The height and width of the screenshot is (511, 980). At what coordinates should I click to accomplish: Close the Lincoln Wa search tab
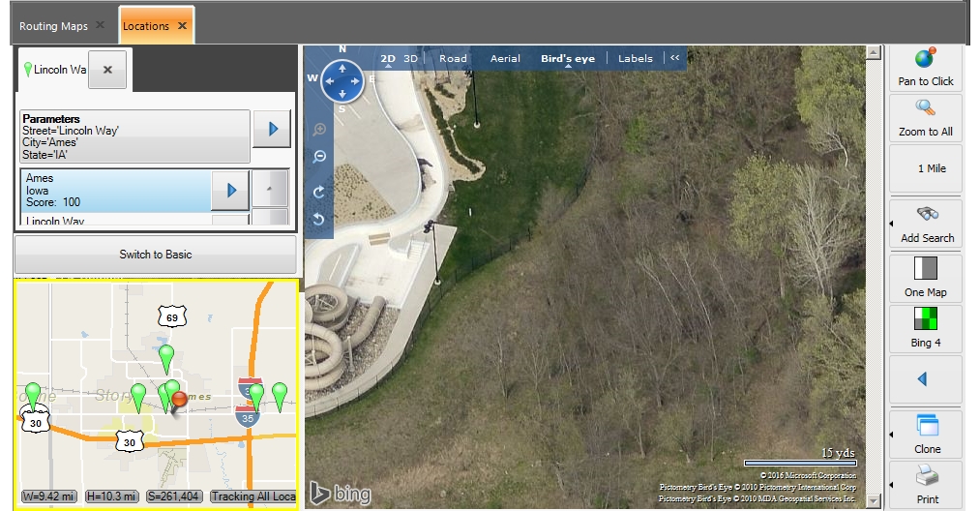pos(107,70)
